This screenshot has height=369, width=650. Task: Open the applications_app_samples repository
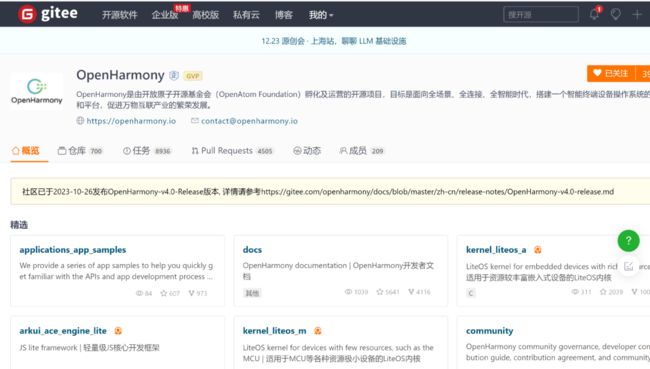(x=73, y=250)
